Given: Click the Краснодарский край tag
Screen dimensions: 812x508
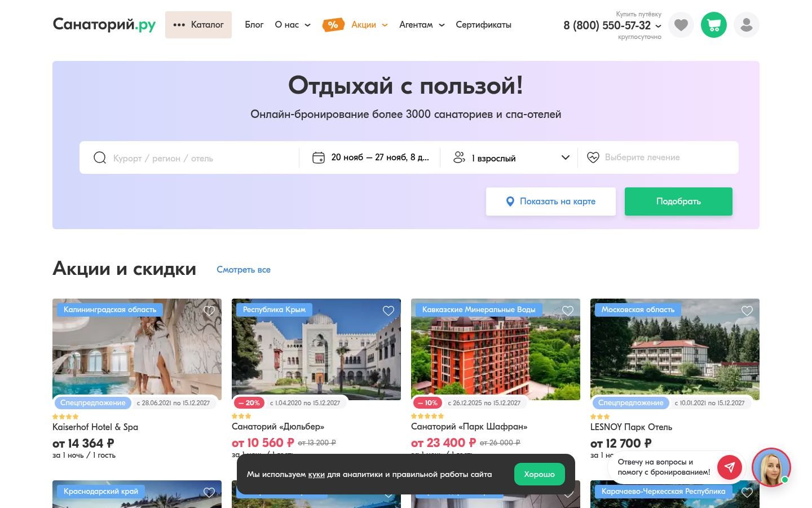Looking at the screenshot, I should 101,491.
